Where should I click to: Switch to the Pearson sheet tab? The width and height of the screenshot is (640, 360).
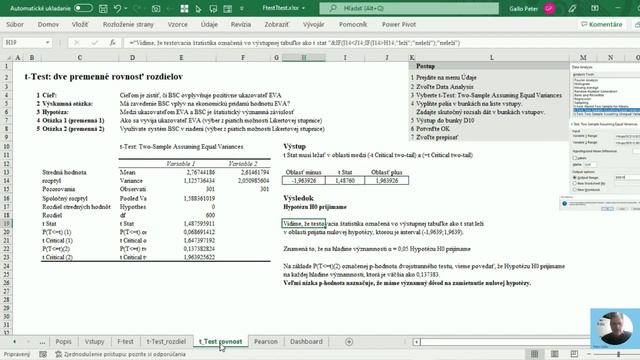[x=266, y=342]
